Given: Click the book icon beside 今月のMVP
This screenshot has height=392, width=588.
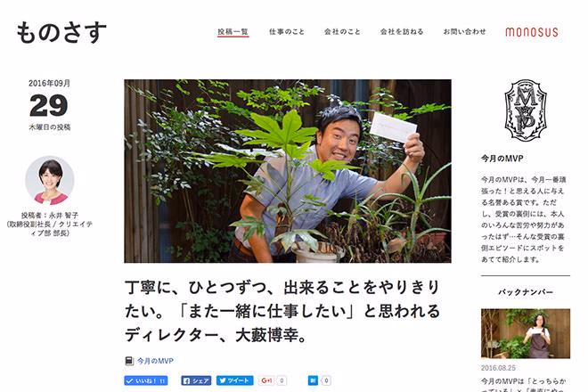Looking at the screenshot, I should coord(129,361).
